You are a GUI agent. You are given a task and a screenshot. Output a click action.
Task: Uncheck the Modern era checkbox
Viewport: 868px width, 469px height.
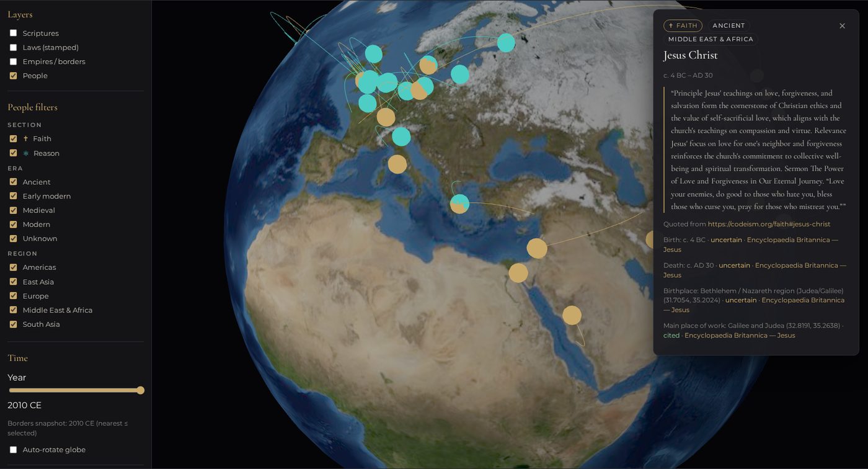click(13, 225)
